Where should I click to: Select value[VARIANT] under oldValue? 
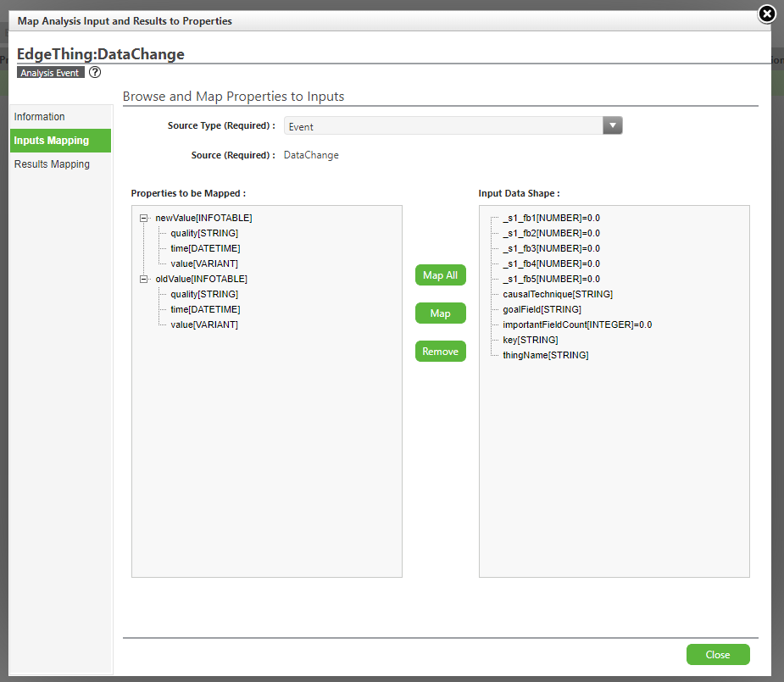[x=204, y=324]
